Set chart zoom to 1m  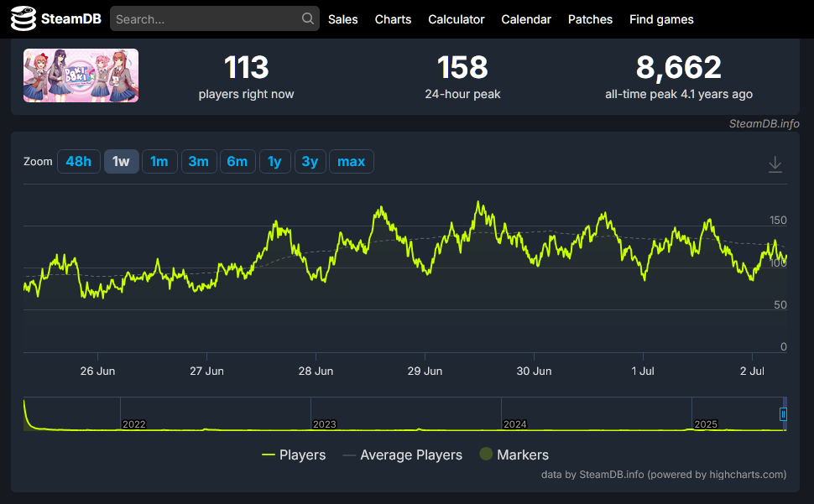(159, 161)
